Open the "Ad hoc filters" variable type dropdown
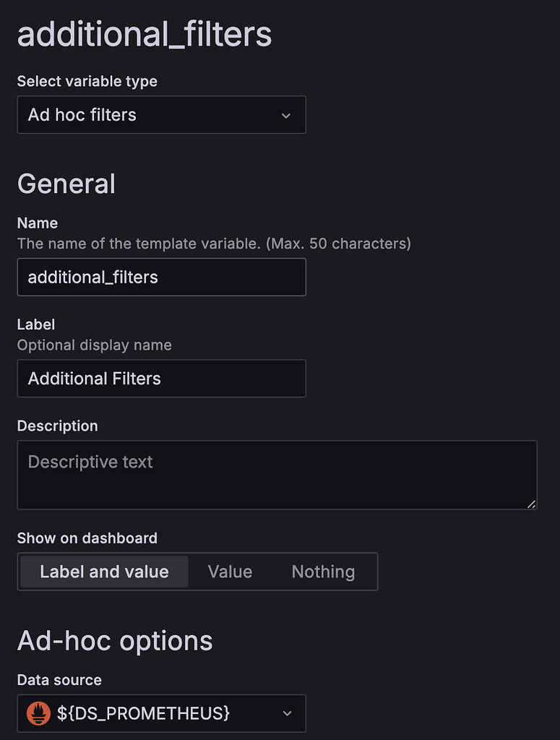Image resolution: width=560 pixels, height=740 pixels. point(161,115)
